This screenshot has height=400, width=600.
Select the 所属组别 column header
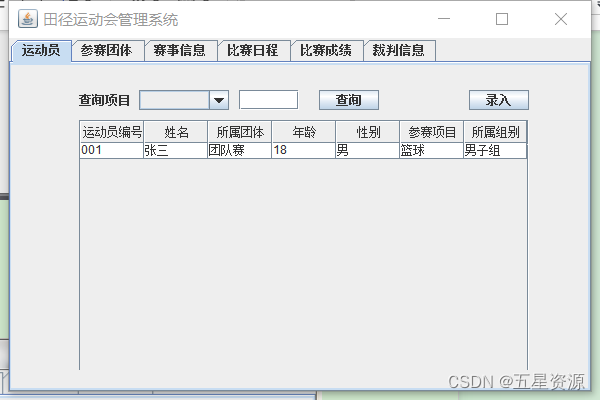(495, 132)
